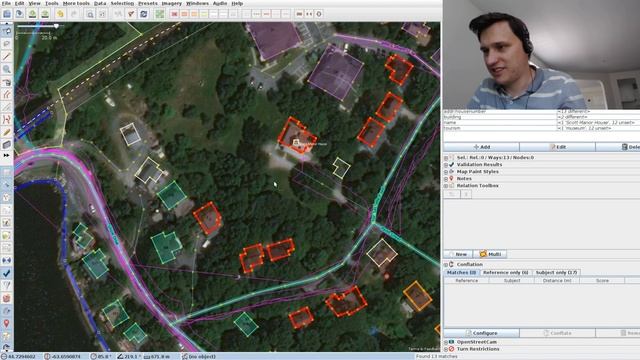
Task: Click the (no object) status bar entry
Action: [199, 357]
